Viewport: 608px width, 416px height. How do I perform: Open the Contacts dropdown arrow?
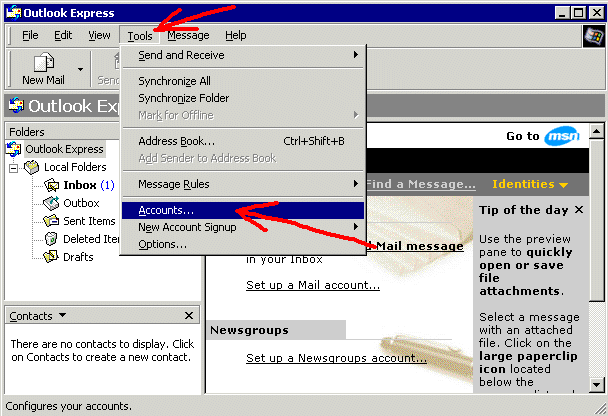[62, 315]
